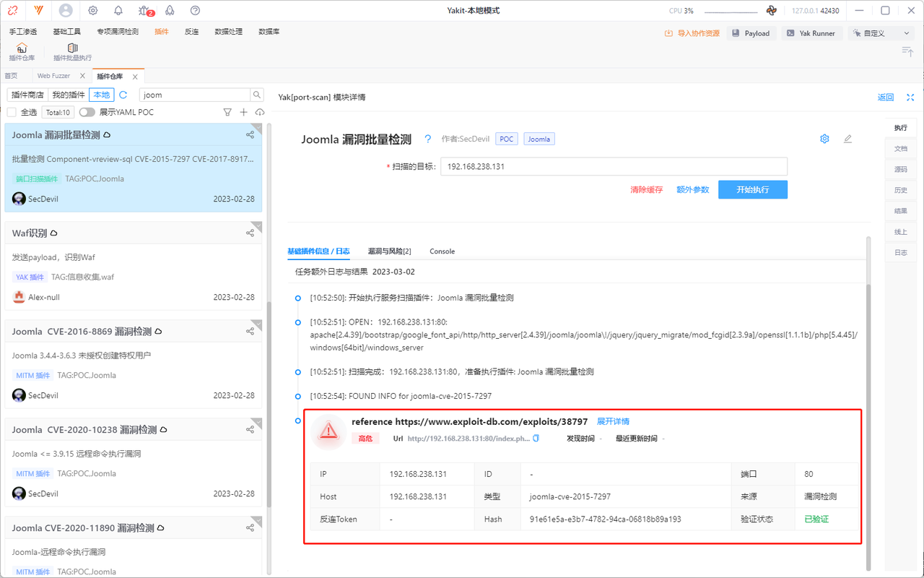Refresh the local plugin list
Viewport: 924px width, 578px height.
(x=123, y=95)
